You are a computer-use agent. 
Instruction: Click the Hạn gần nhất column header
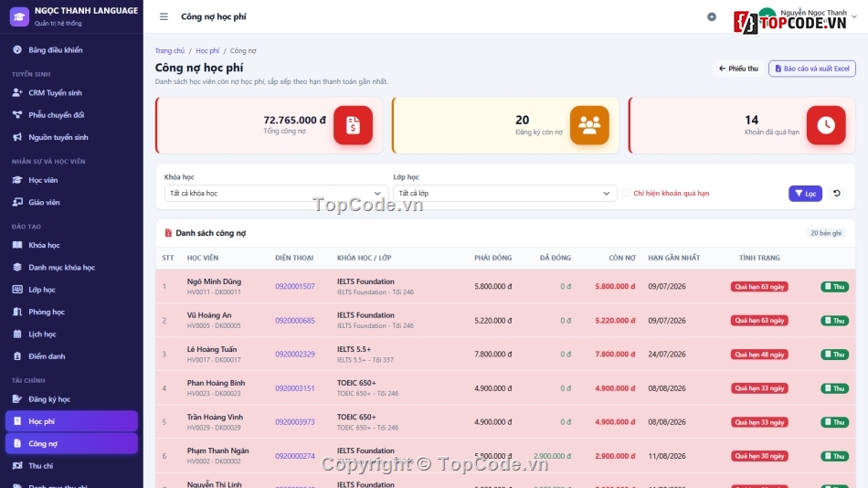(673, 258)
